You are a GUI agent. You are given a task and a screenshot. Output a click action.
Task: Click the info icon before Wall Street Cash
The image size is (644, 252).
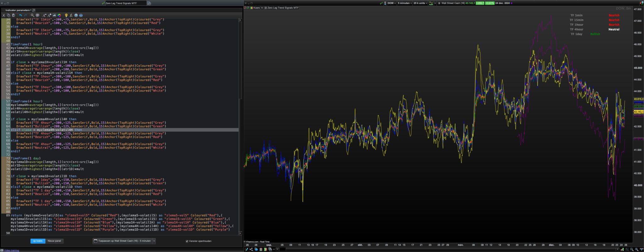[x=439, y=3]
